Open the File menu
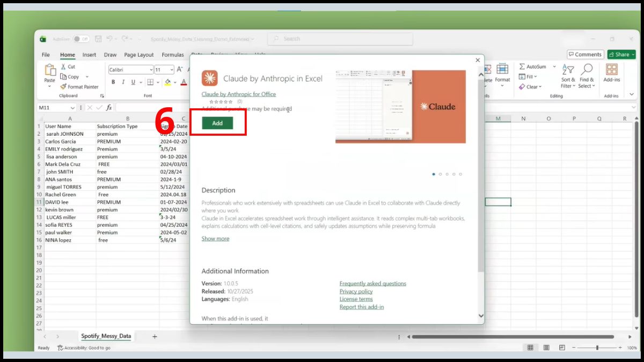Screen dimensions: 644x362 click(46, 55)
